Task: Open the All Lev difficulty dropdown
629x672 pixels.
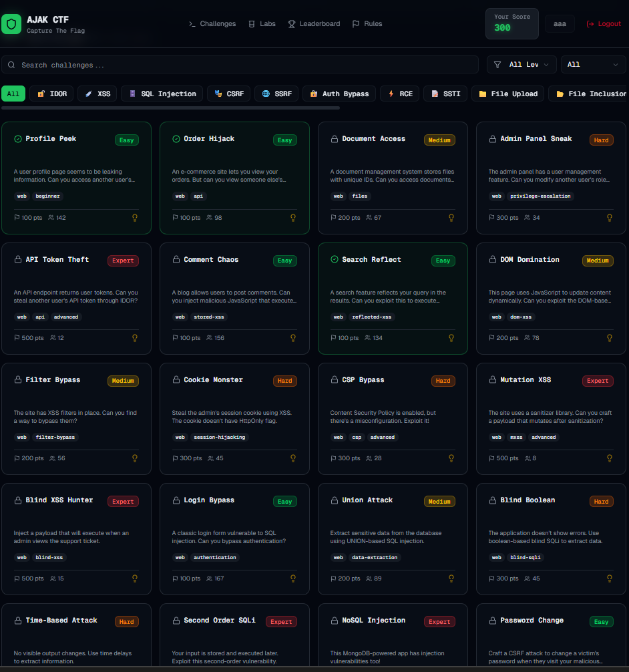Action: 521,65
